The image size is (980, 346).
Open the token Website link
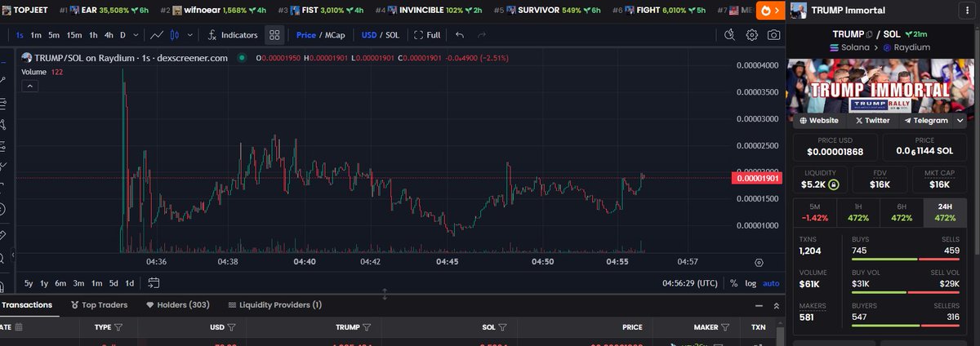coord(818,120)
